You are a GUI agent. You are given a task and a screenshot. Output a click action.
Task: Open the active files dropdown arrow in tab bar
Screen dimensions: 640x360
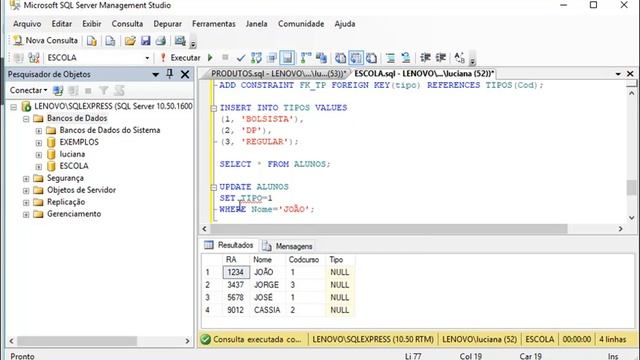[x=618, y=74]
